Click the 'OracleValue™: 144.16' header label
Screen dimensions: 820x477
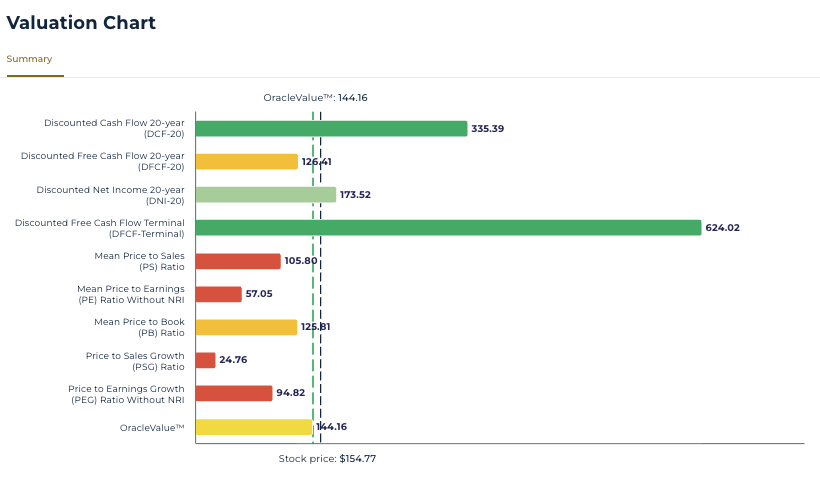tap(315, 98)
